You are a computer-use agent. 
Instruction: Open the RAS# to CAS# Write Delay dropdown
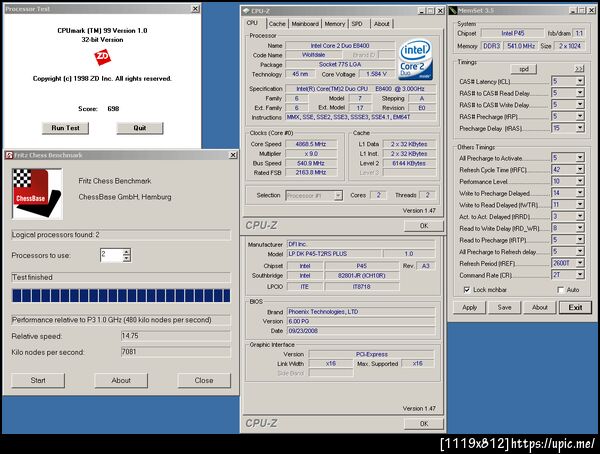pyautogui.click(x=580, y=105)
